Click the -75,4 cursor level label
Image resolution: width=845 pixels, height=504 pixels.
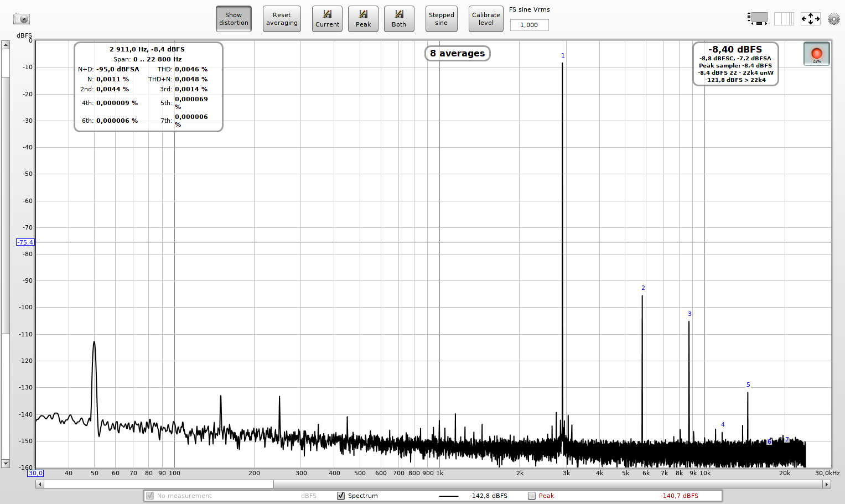(x=25, y=242)
